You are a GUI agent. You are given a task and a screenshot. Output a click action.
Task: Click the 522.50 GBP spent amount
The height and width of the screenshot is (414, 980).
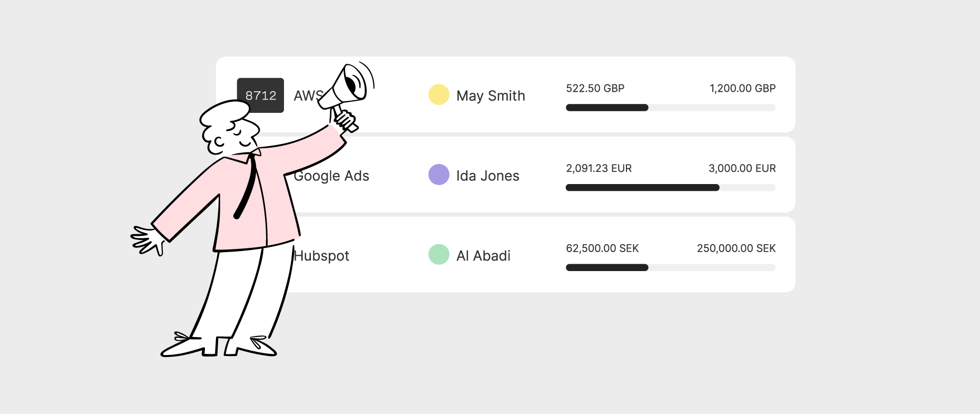(x=595, y=88)
